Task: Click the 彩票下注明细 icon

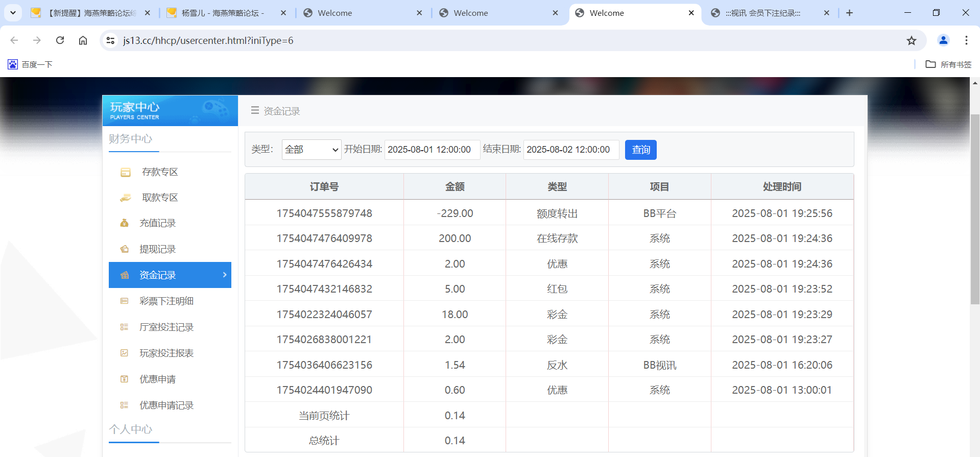Action: [124, 301]
